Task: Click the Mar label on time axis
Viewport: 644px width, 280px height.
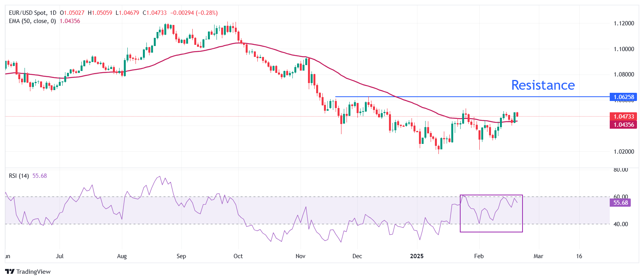Action: pyautogui.click(x=538, y=256)
